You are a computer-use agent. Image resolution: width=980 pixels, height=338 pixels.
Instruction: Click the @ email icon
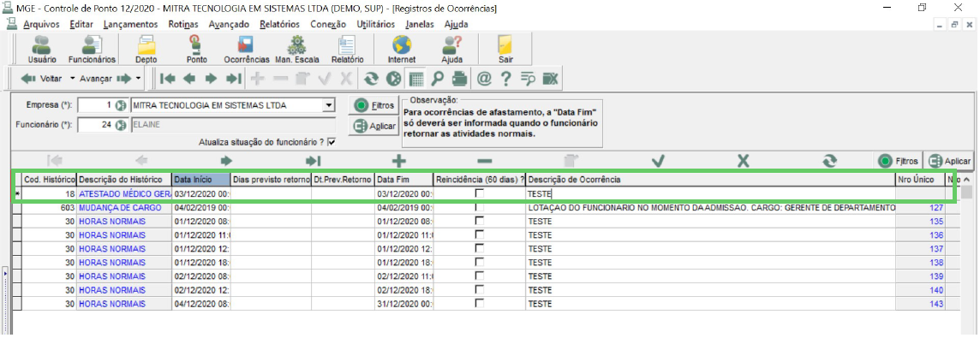(x=484, y=79)
